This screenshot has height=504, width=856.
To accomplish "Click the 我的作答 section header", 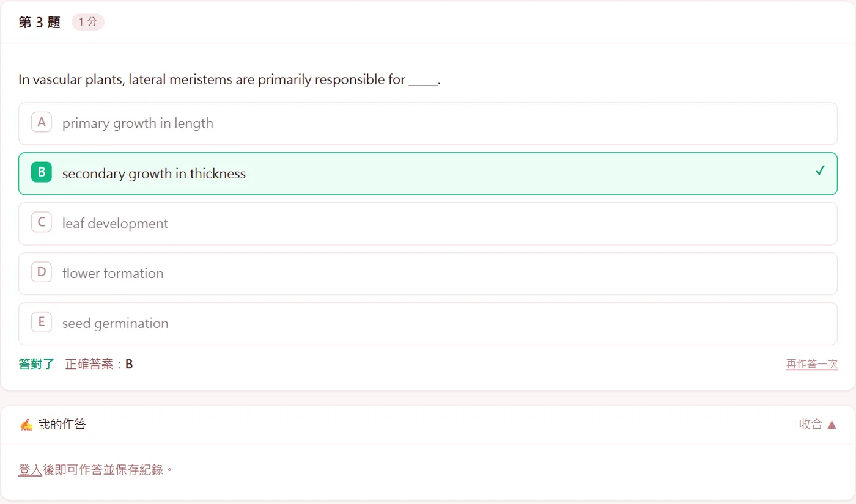I will [x=428, y=425].
